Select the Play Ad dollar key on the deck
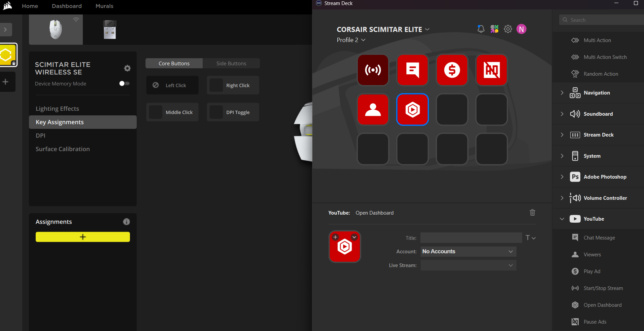The height and width of the screenshot is (331, 644). (452, 70)
